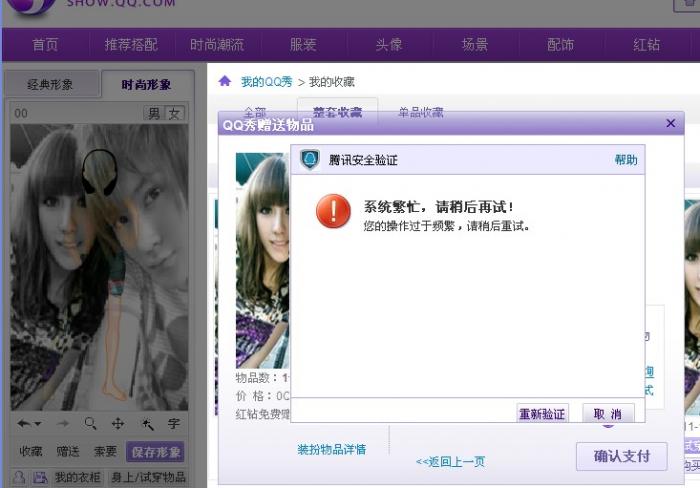Click the purple save disk icon
This screenshot has width=700, height=488.
[x=40, y=478]
